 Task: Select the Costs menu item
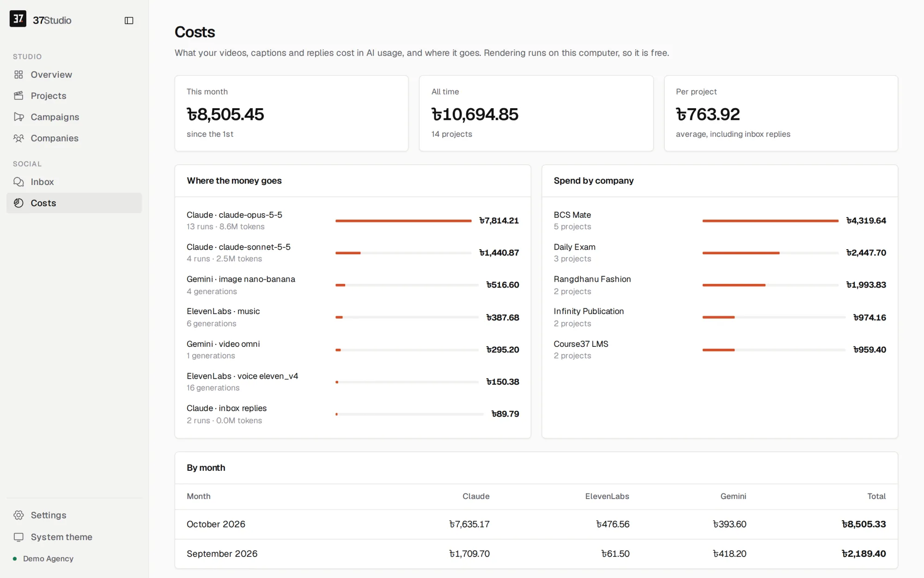pos(74,203)
